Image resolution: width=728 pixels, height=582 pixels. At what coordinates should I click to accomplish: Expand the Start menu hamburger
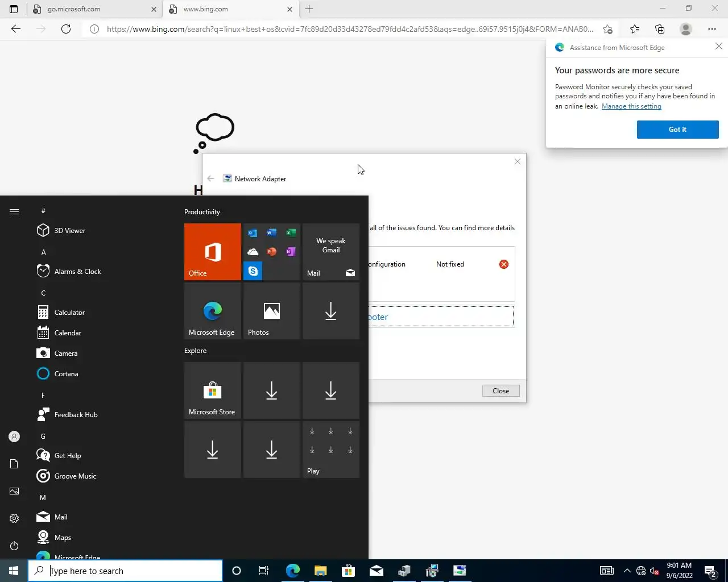tap(14, 211)
